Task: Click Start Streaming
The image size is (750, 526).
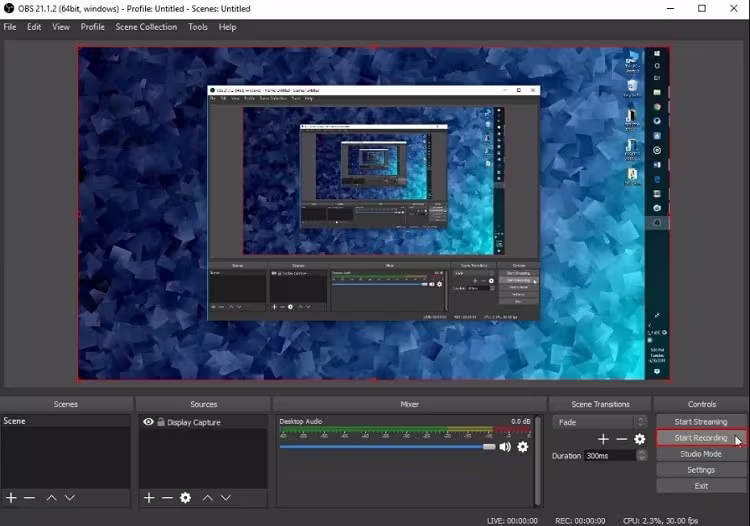Action: (x=701, y=422)
